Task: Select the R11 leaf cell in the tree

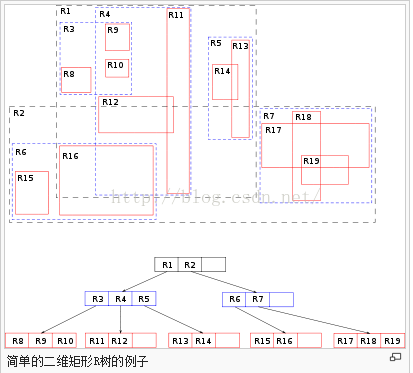Action: tap(97, 341)
